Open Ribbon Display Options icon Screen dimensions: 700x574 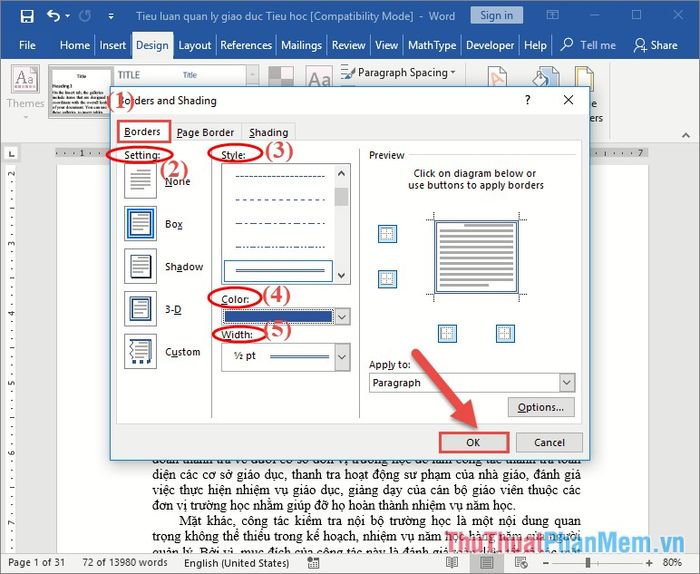click(x=552, y=16)
